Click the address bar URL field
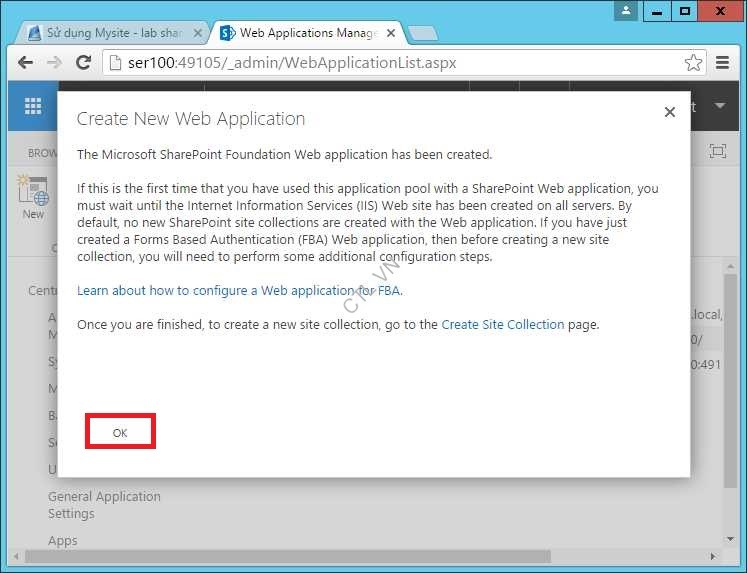 pyautogui.click(x=404, y=62)
